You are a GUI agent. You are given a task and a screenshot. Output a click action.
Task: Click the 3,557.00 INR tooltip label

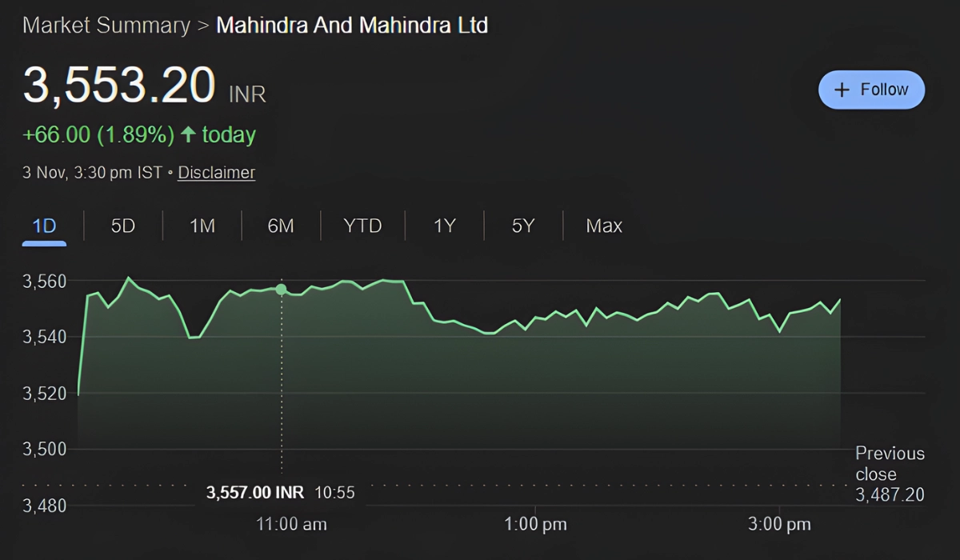255,492
